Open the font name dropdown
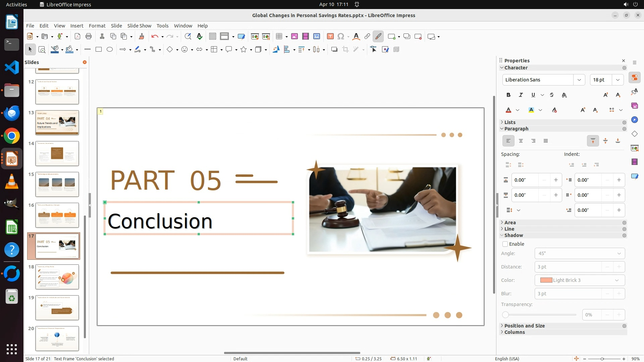 [579, 80]
